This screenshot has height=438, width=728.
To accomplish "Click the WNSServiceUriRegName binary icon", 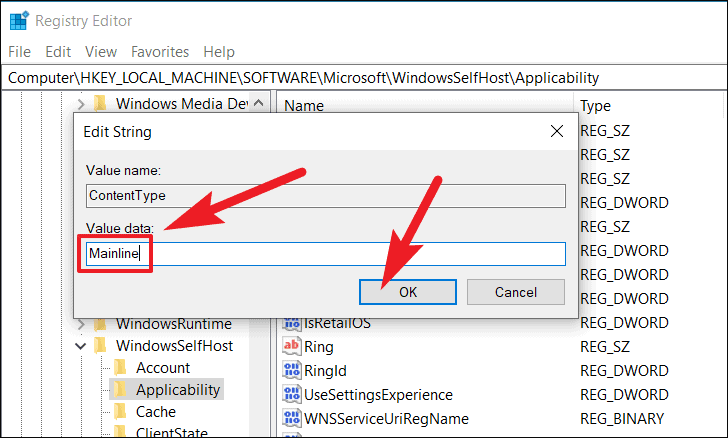I will pyautogui.click(x=292, y=418).
